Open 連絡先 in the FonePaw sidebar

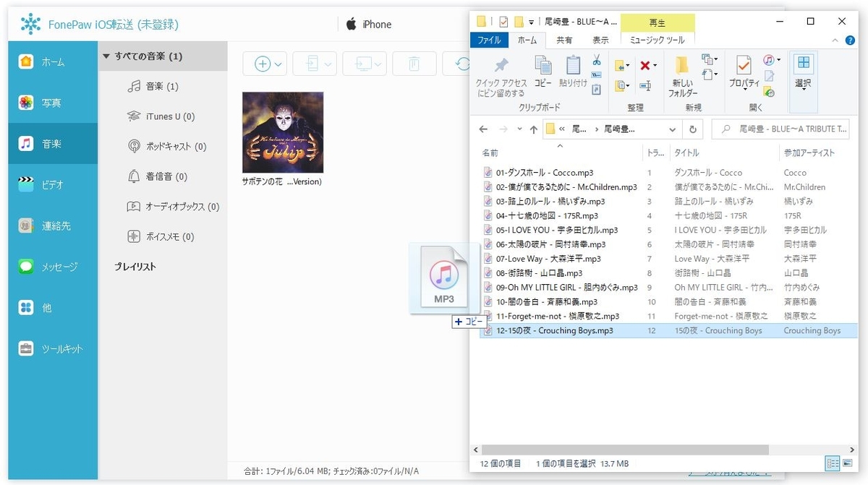(x=53, y=226)
